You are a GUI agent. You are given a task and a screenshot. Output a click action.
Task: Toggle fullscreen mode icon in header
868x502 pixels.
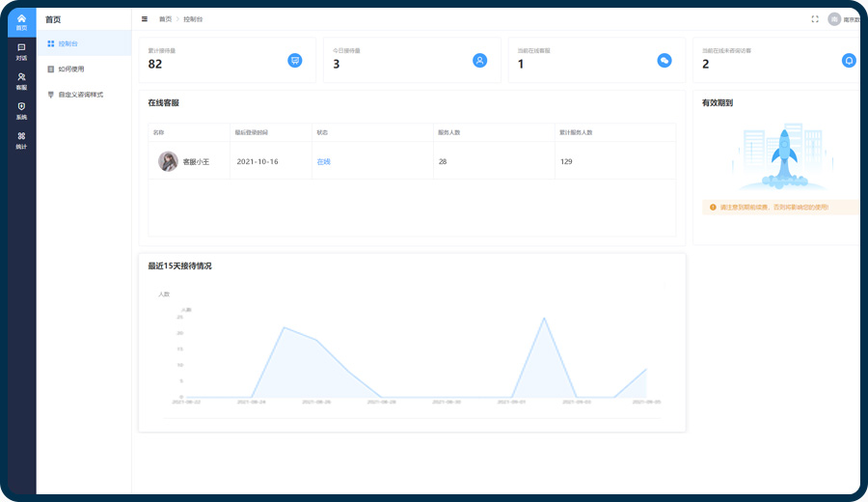[x=815, y=18]
